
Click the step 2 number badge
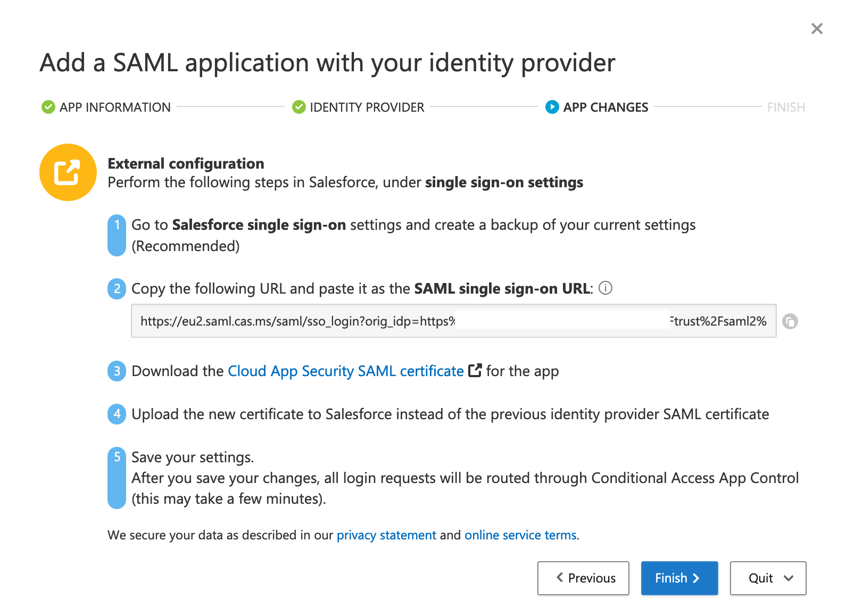click(x=117, y=289)
